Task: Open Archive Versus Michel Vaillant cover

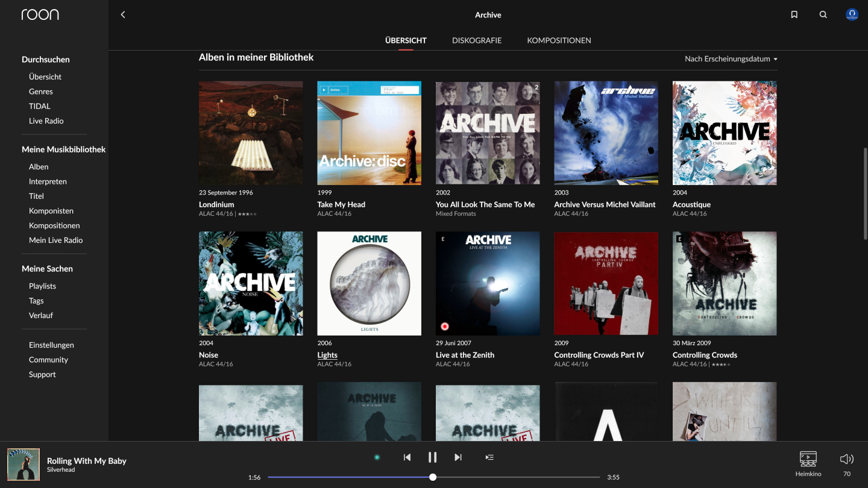Action: pyautogui.click(x=606, y=133)
